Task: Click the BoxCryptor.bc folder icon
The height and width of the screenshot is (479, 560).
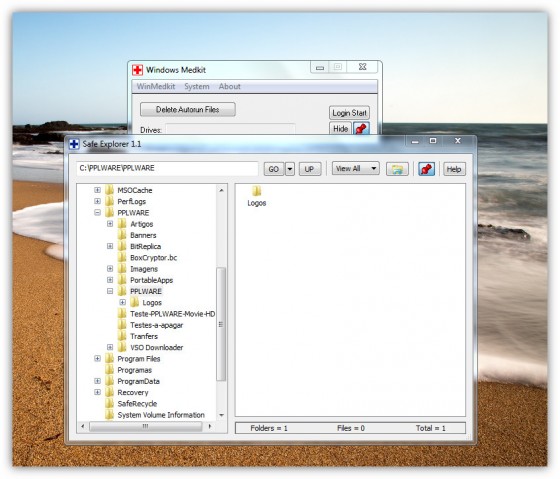Action: [122, 258]
